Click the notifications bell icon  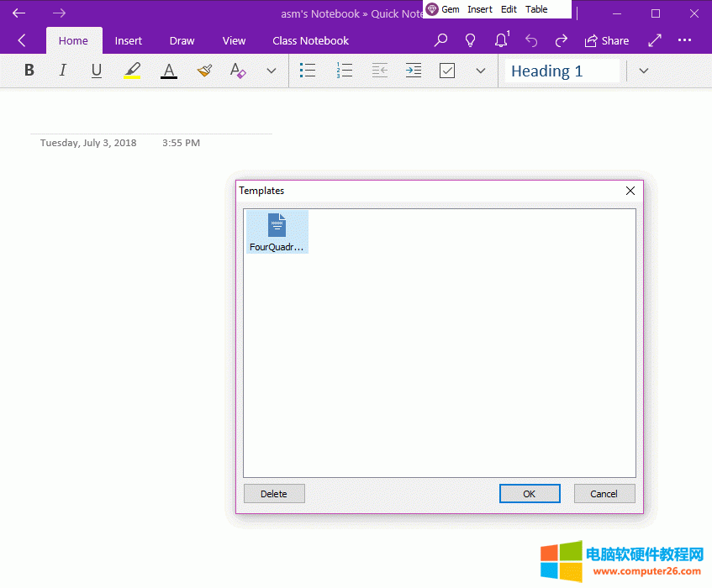tap(500, 39)
